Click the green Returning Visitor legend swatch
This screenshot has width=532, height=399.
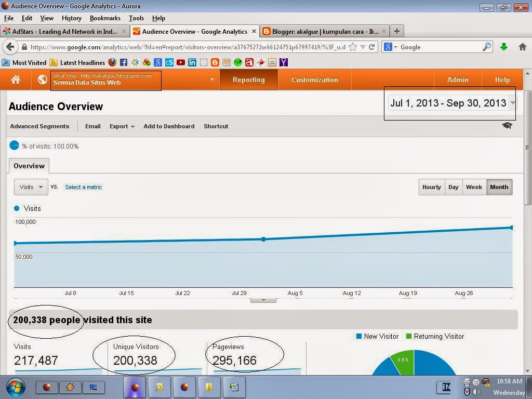pos(409,336)
